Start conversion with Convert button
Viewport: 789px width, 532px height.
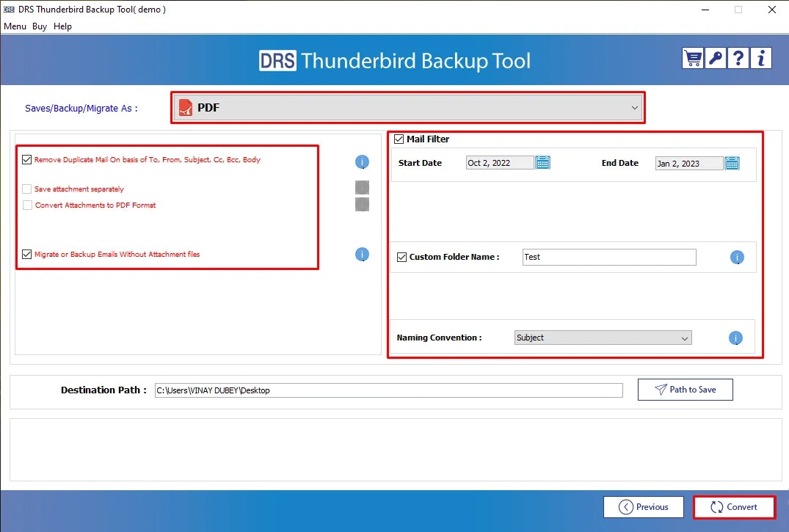[x=734, y=507]
